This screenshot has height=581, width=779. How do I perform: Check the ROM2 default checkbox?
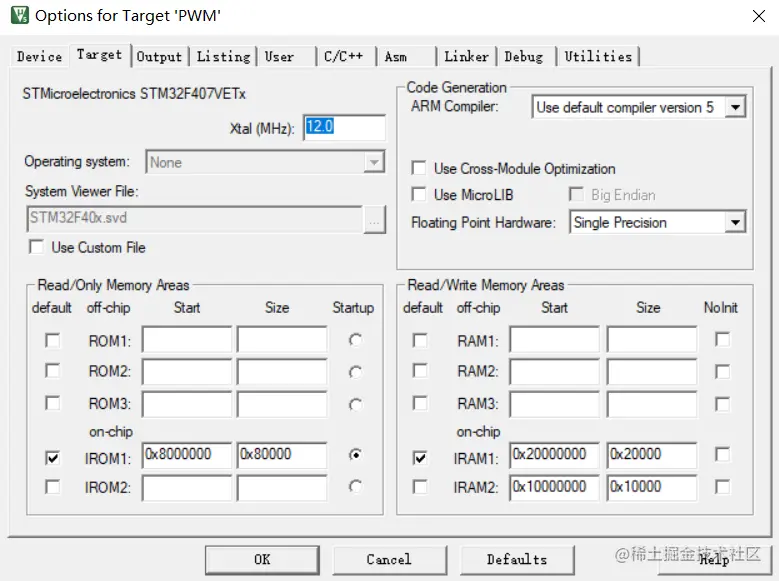53,371
